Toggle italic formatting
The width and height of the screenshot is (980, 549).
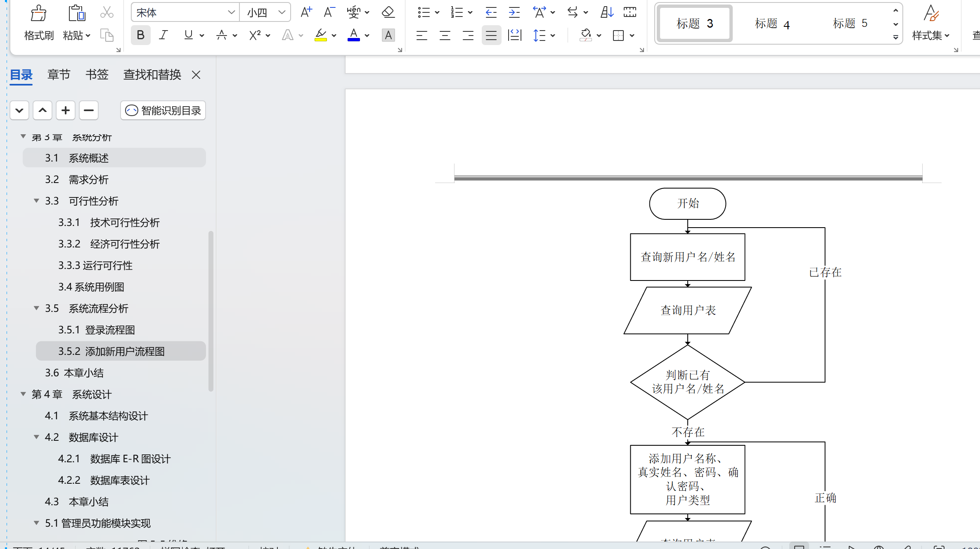pos(163,35)
